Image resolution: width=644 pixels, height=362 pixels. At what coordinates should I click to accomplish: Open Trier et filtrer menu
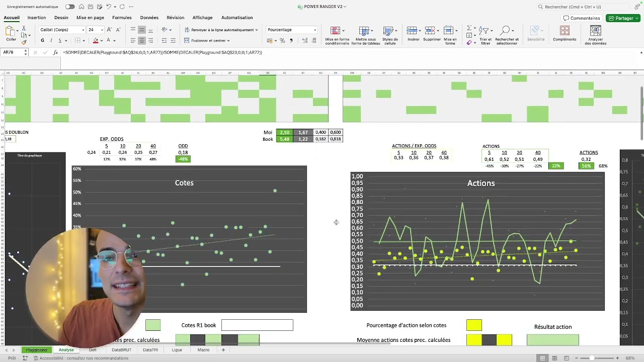coord(486,35)
